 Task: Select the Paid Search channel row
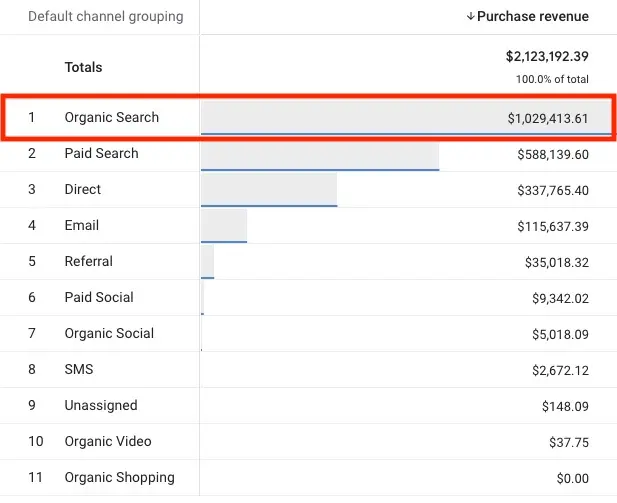coord(101,154)
